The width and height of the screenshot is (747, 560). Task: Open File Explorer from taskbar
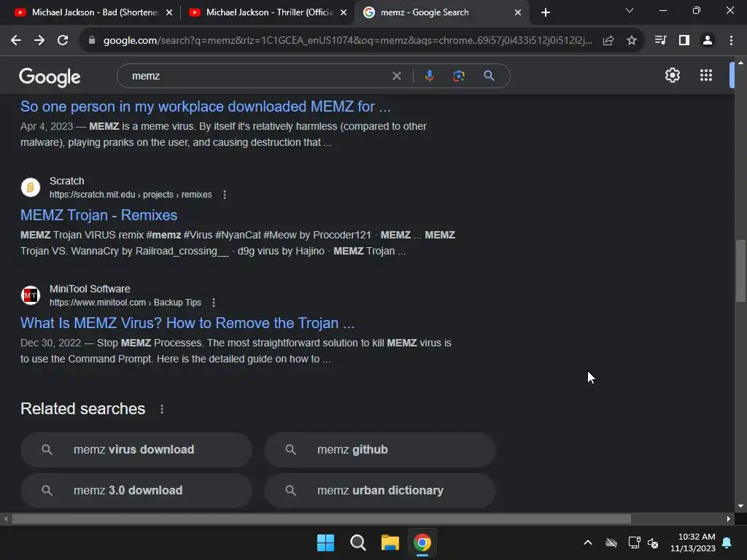click(x=390, y=542)
